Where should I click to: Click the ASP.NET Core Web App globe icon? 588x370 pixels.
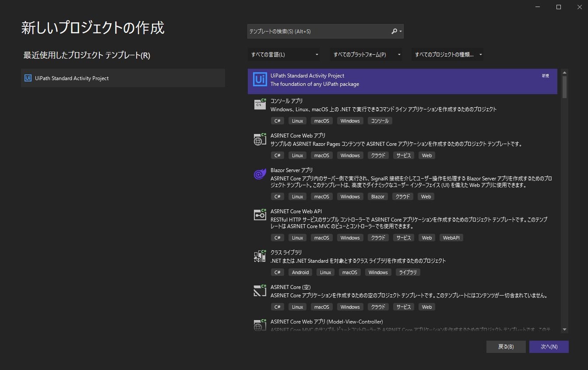(260, 139)
